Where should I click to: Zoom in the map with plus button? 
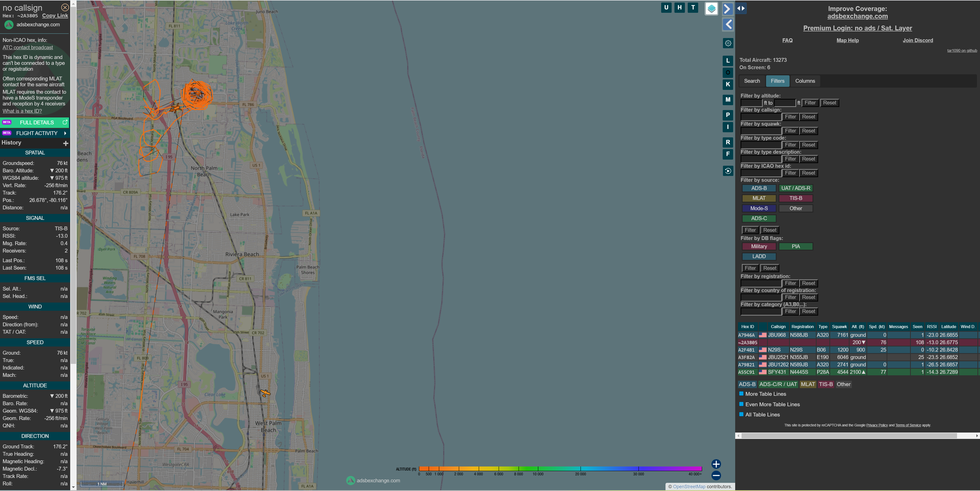pyautogui.click(x=716, y=464)
